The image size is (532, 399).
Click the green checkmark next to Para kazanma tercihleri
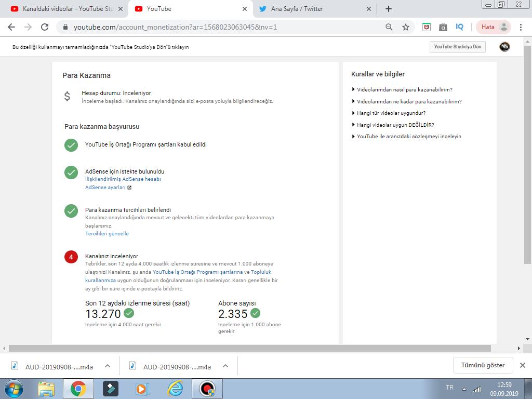pos(71,211)
